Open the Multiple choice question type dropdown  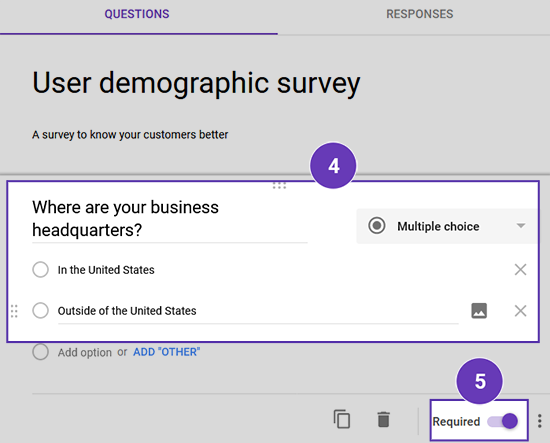(x=447, y=226)
